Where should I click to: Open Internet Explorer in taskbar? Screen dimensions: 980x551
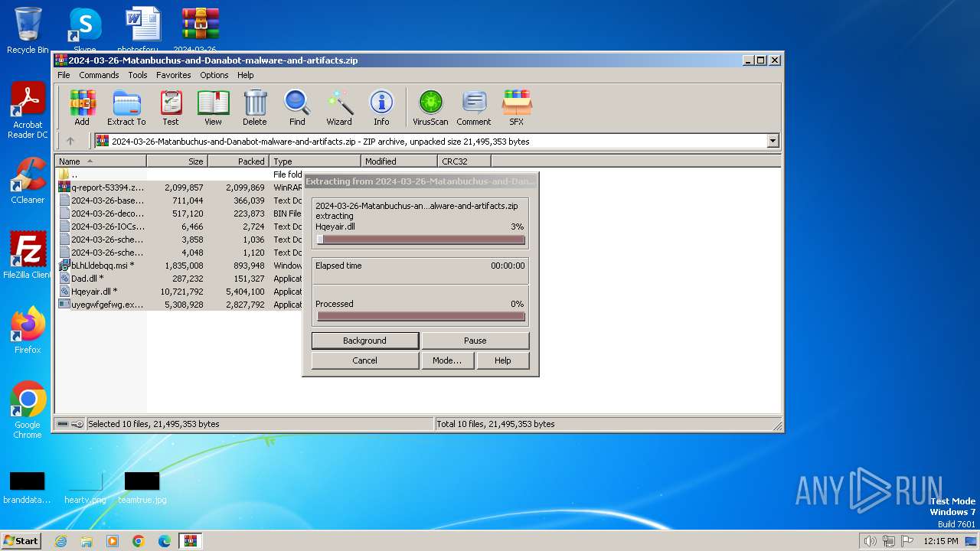tap(60, 541)
